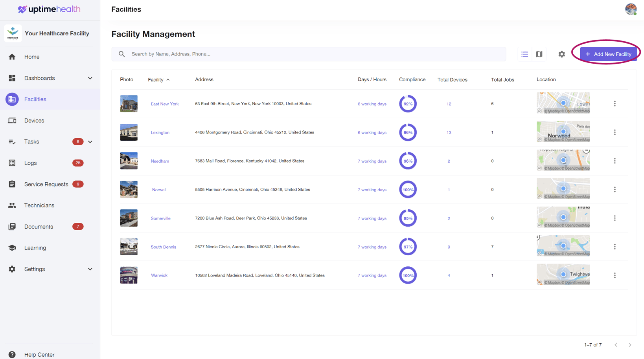The image size is (644, 359).
Task: Sort by Facility column header
Action: point(159,80)
